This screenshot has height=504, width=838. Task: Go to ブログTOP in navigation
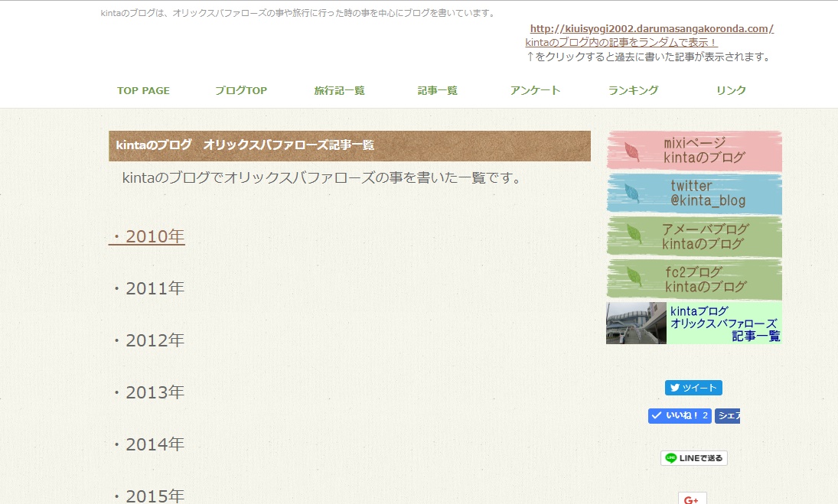(x=241, y=91)
